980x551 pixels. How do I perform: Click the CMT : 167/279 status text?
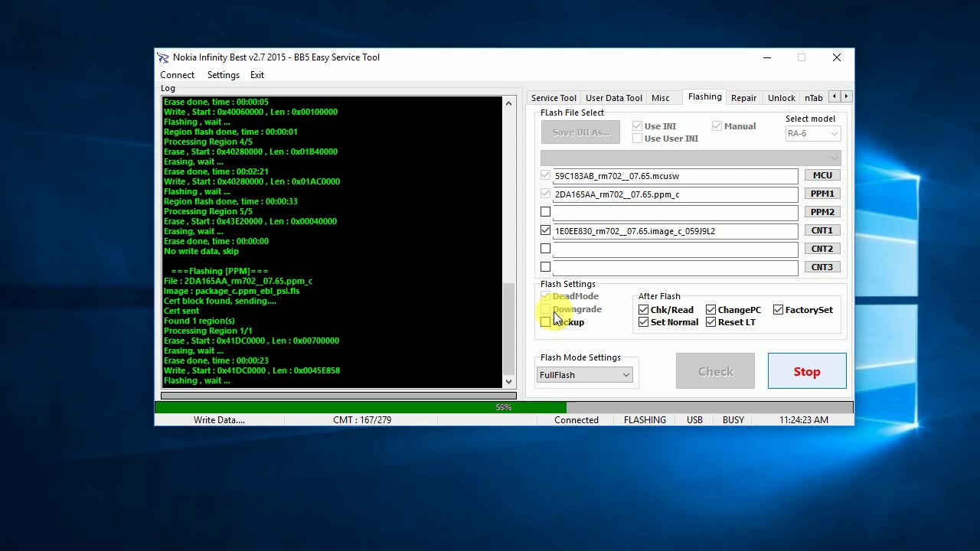coord(362,420)
